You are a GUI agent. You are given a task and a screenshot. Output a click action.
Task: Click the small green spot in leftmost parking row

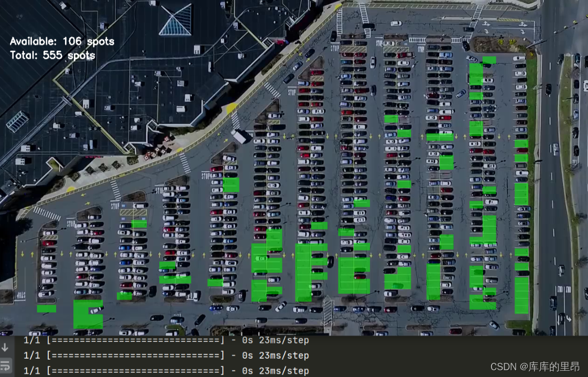pos(47,309)
